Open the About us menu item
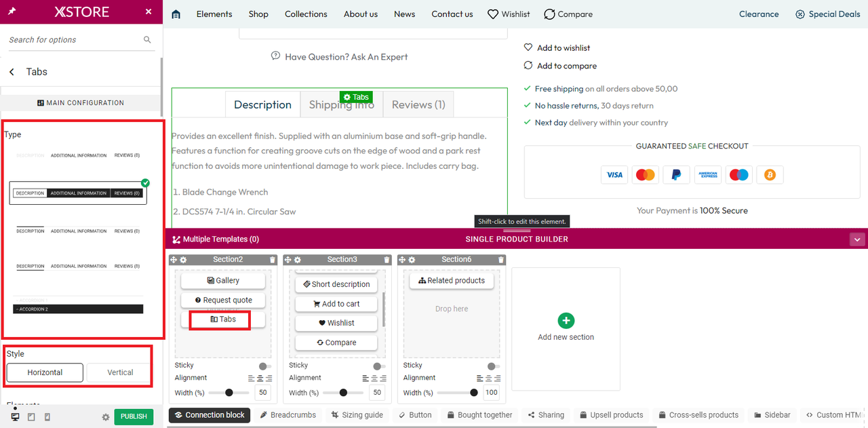The width and height of the screenshot is (868, 428). pos(361,14)
